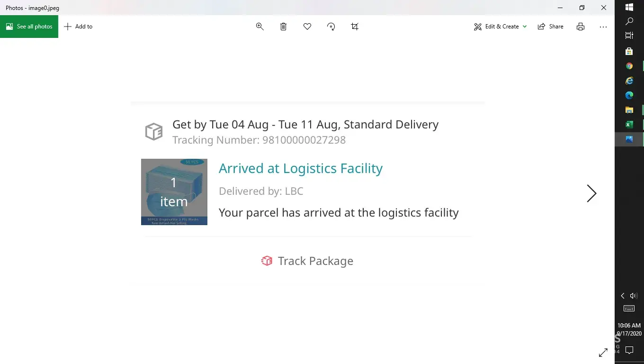Click the face masks product thumbnail
Viewport: 644px width, 364px height.
[174, 192]
